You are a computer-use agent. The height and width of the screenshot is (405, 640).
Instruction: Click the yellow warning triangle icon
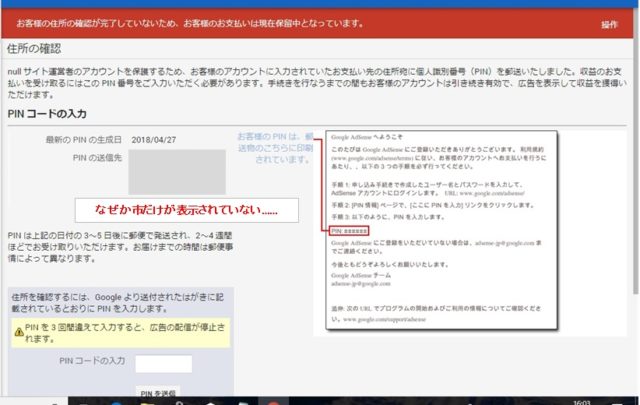(x=19, y=329)
